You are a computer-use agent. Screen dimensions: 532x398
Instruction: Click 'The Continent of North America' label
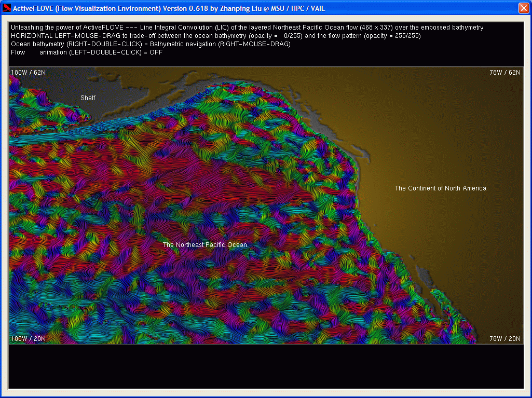[440, 188]
